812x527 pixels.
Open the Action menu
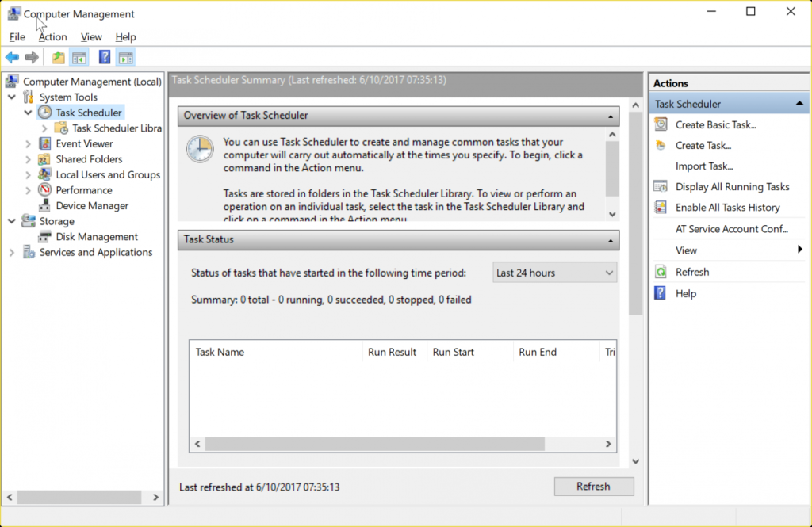click(x=53, y=36)
